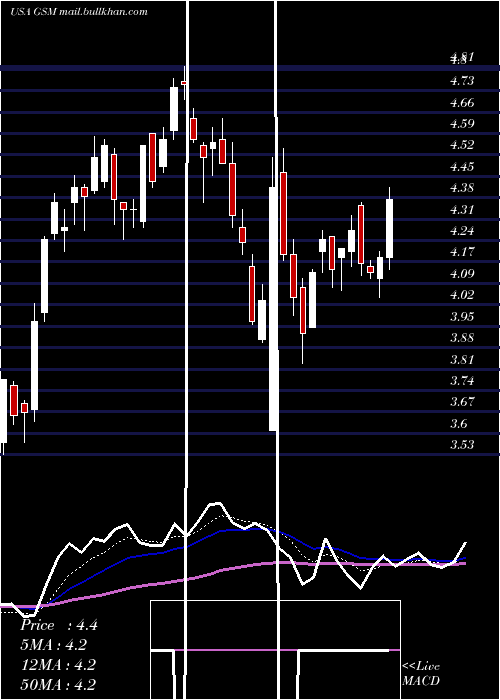Screen dimensions: 500x700
Task: Select the 50MA : 4.2 legend entry
Action: [x=58, y=684]
